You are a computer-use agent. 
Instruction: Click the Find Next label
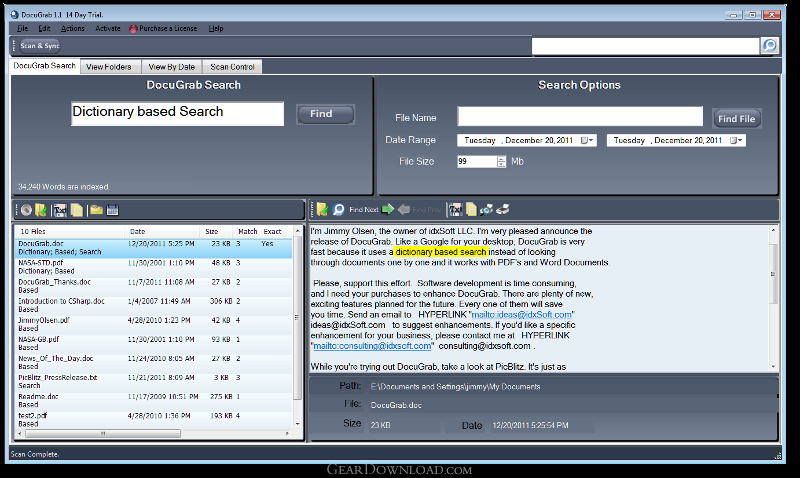[x=364, y=210]
